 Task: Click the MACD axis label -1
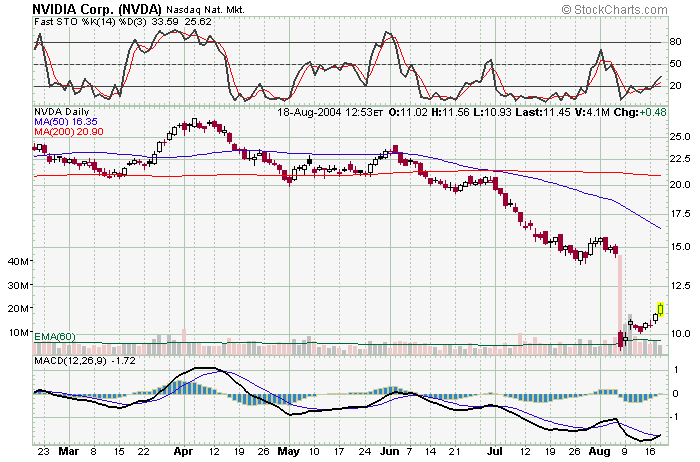pos(675,416)
